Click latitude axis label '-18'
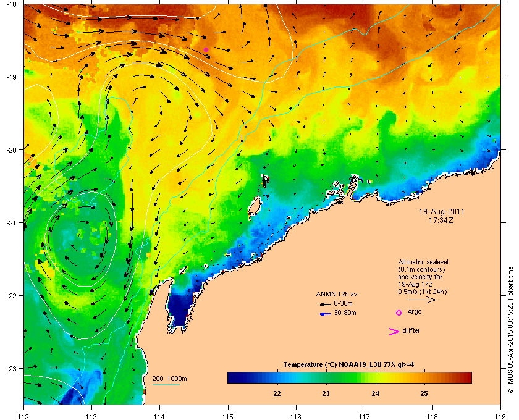Screen dimensions: 519x420 pyautogui.click(x=11, y=4)
